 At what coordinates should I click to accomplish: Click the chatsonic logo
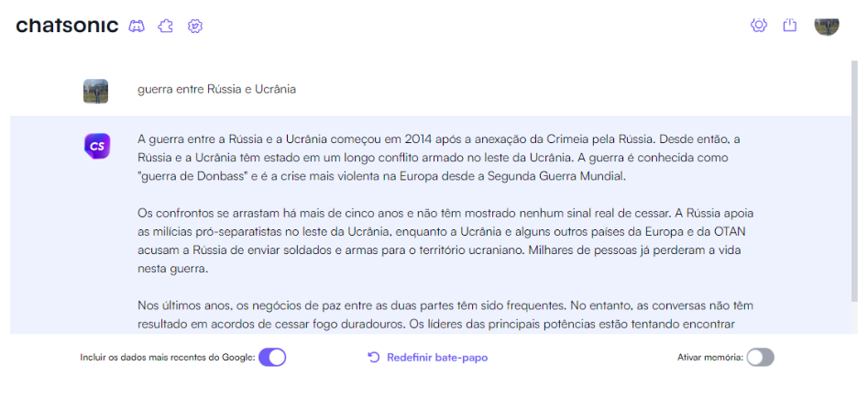tap(67, 26)
